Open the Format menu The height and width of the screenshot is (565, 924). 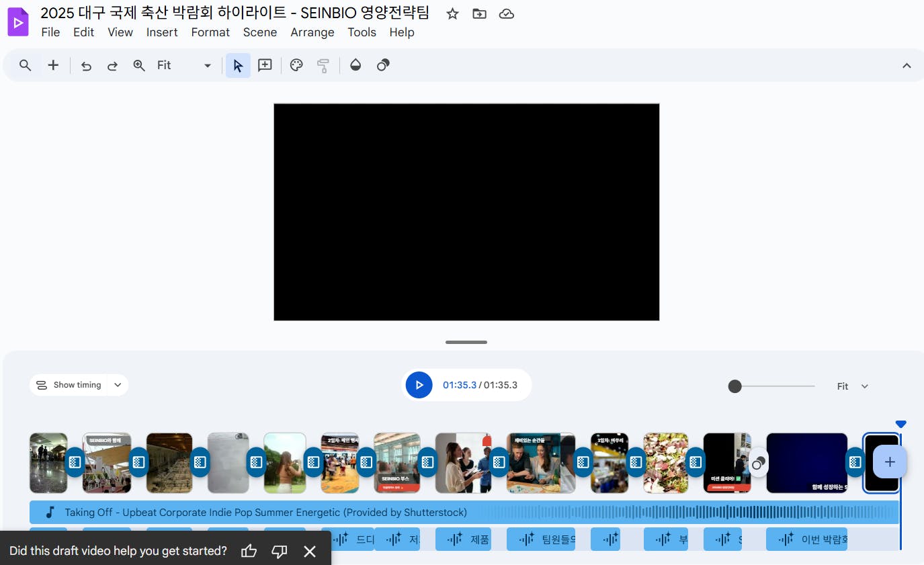(x=210, y=32)
